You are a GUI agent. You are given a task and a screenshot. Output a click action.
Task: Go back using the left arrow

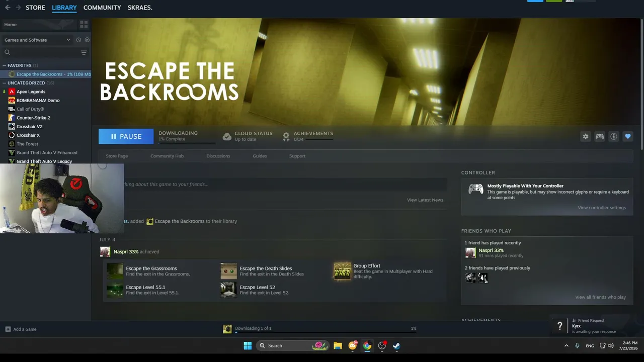point(8,8)
